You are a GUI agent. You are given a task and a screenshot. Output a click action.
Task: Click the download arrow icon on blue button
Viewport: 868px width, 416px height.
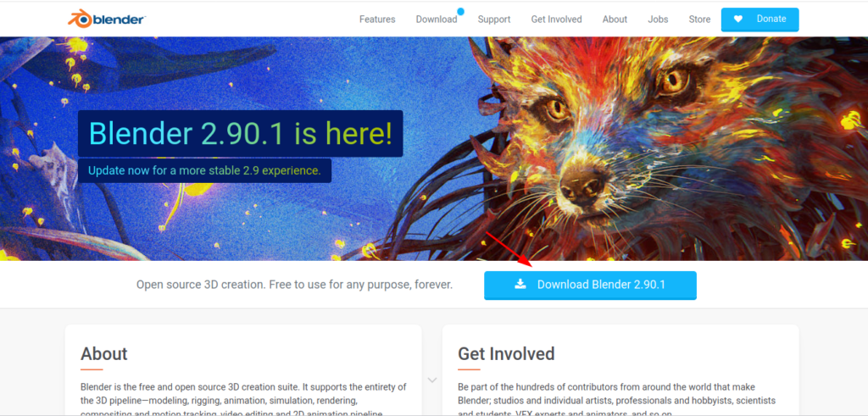click(520, 285)
